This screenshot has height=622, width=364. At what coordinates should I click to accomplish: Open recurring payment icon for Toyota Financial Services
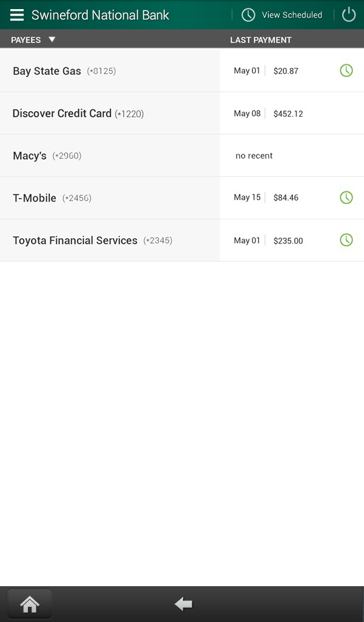click(x=346, y=240)
